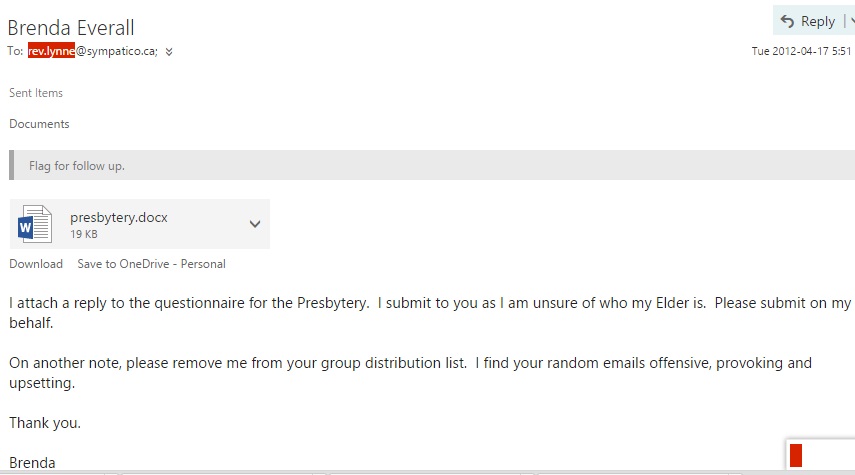Expand the recipient details chevron
Viewport: 855px width, 475px height.
coord(168,52)
